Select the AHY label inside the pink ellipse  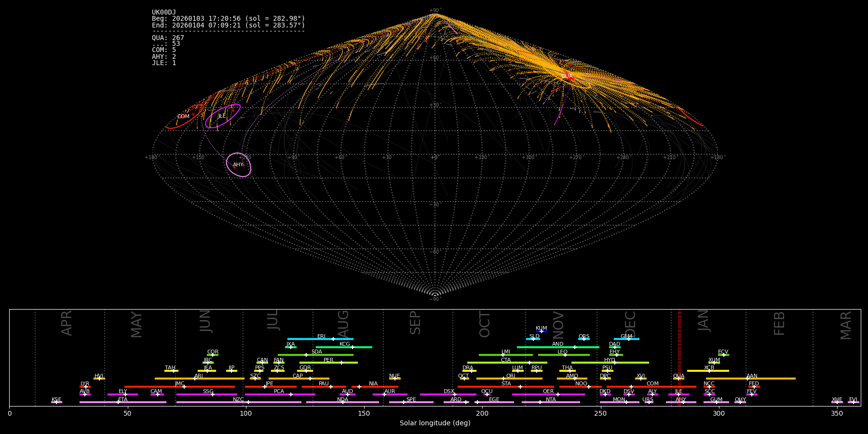(x=238, y=165)
